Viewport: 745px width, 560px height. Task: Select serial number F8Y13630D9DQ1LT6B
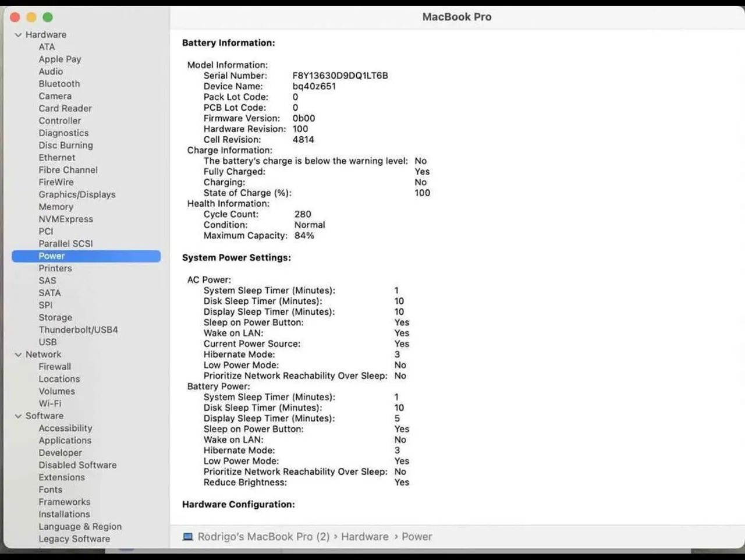[x=340, y=76]
